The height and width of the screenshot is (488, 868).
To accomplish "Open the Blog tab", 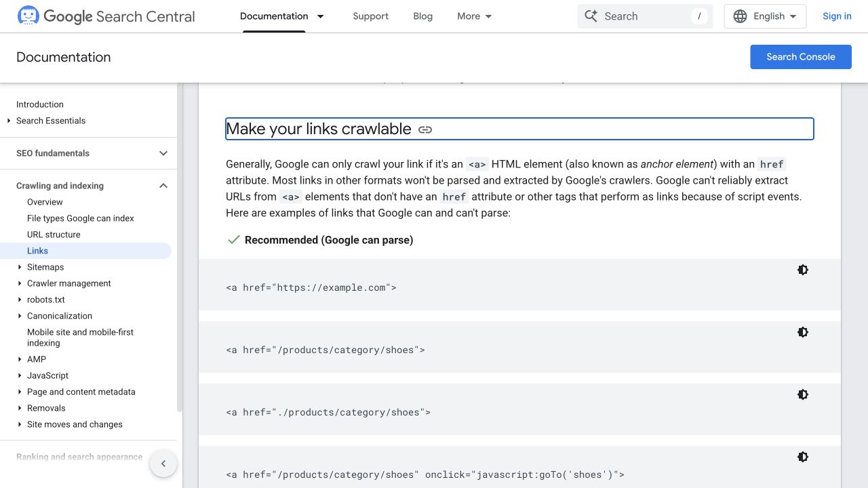I will pyautogui.click(x=422, y=16).
